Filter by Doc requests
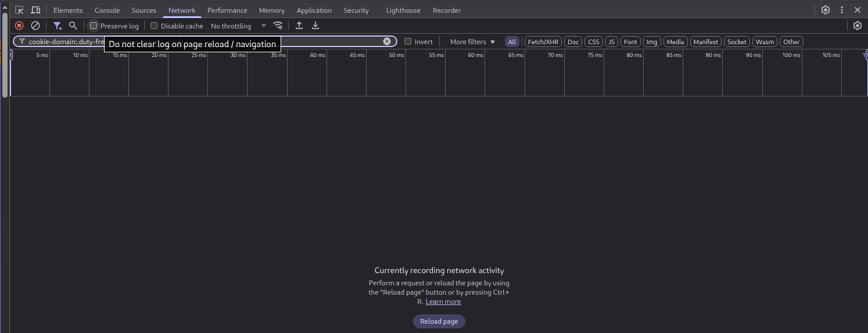 (573, 42)
